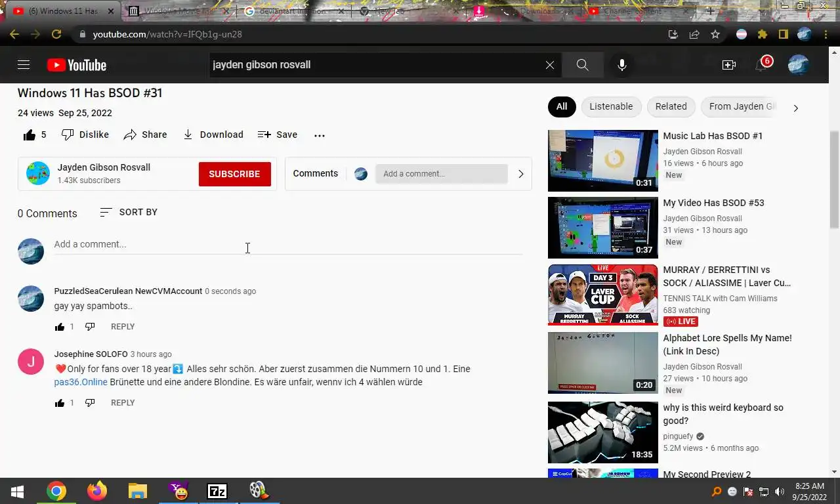
Task: Bookmark this page with star
Action: [x=715, y=34]
